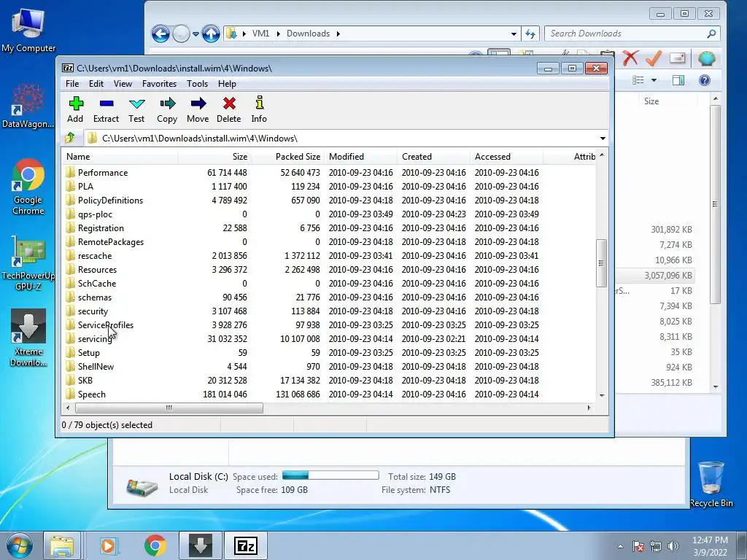Click the red Delete toolbar icon
Viewport: 747px width, 560px height.
tap(228, 110)
